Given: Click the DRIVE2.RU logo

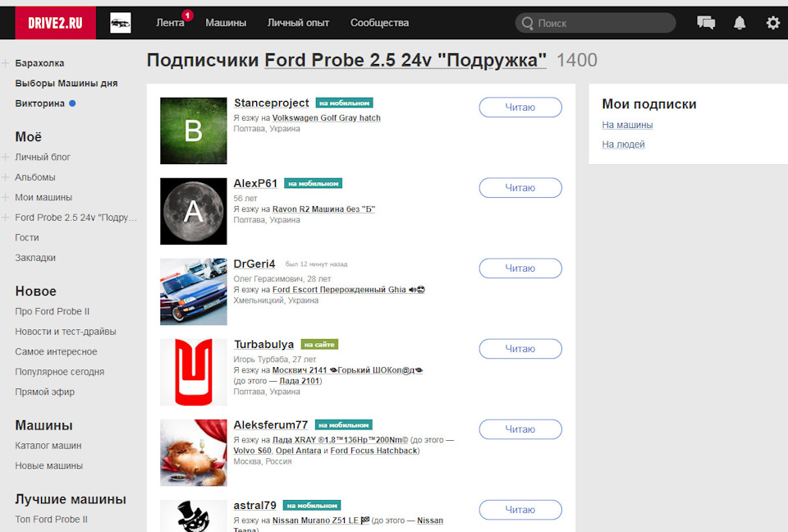Looking at the screenshot, I should 55,23.
